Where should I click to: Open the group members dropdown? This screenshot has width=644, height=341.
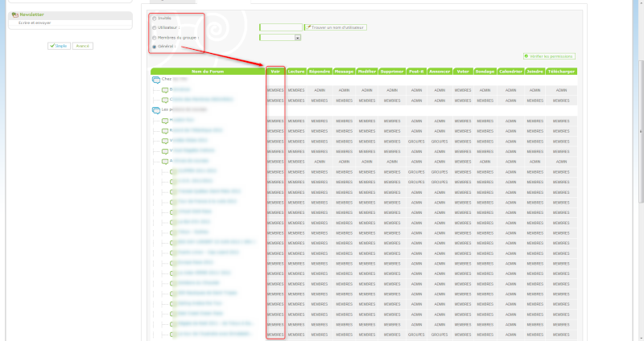[x=280, y=37]
